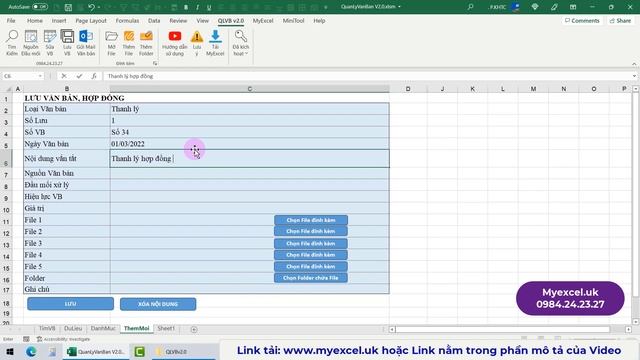The height and width of the screenshot is (360, 640).
Task: Select the empty Nguồn Văn bản value cell
Action: point(249,173)
